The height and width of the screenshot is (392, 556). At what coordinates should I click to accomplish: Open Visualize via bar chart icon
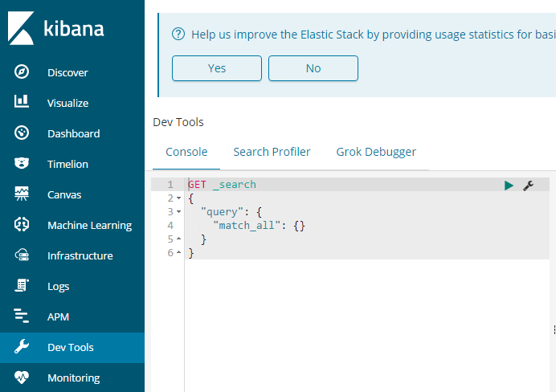pyautogui.click(x=22, y=103)
